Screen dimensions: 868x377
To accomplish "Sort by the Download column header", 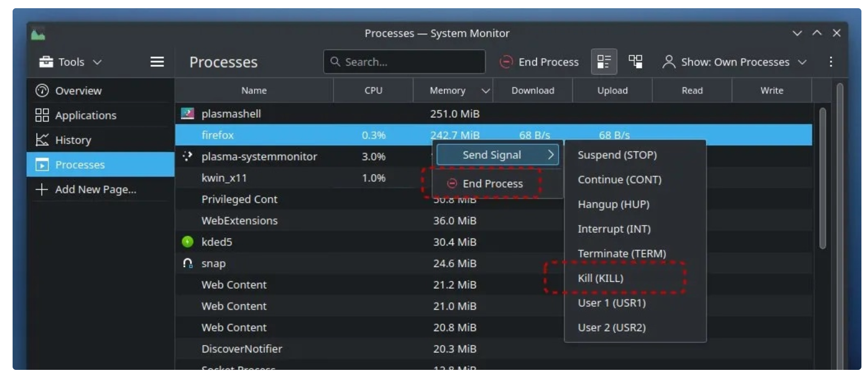I will click(533, 90).
